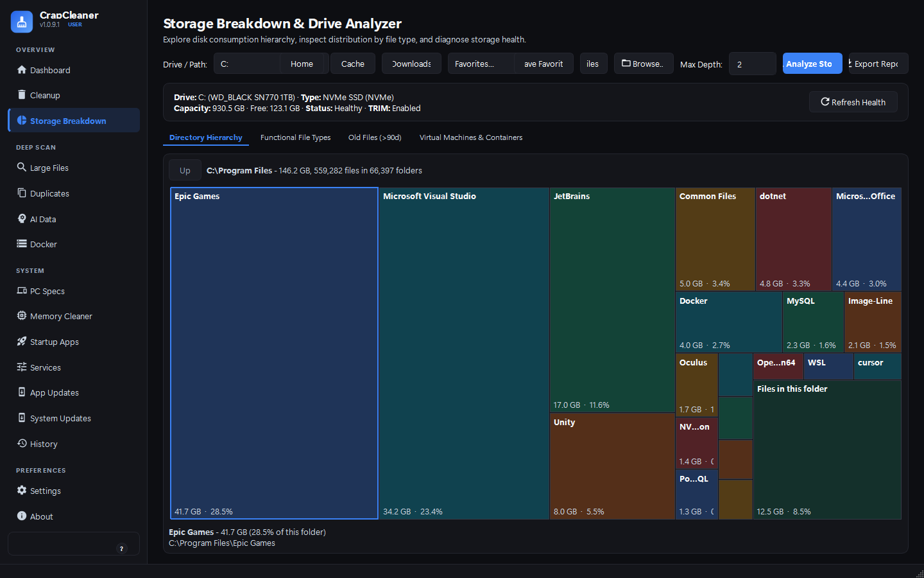Select the Oculus treemap block
This screenshot has height=578, width=924.
[x=697, y=385]
